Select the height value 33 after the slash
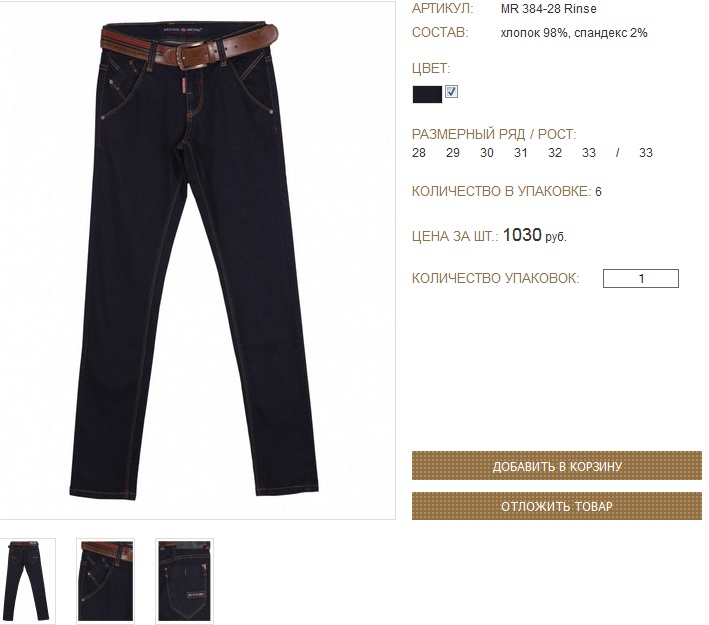The height and width of the screenshot is (625, 709). (x=646, y=153)
